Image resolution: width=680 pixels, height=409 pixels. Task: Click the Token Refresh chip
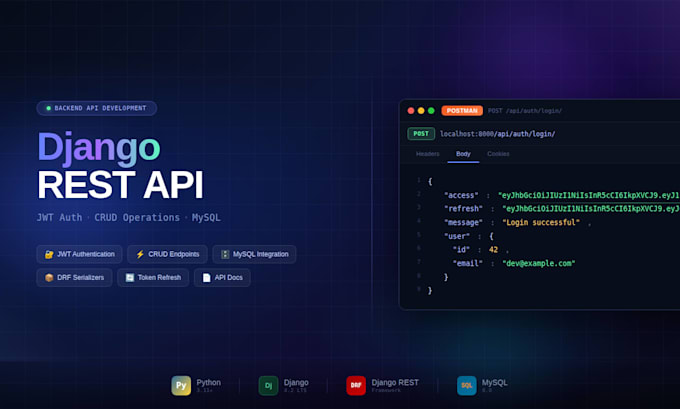[x=153, y=278]
